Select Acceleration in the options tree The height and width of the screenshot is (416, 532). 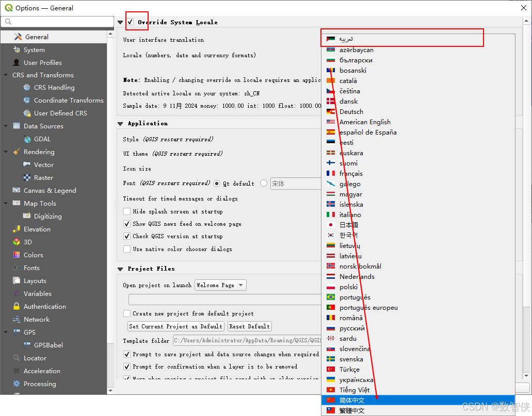[42, 371]
